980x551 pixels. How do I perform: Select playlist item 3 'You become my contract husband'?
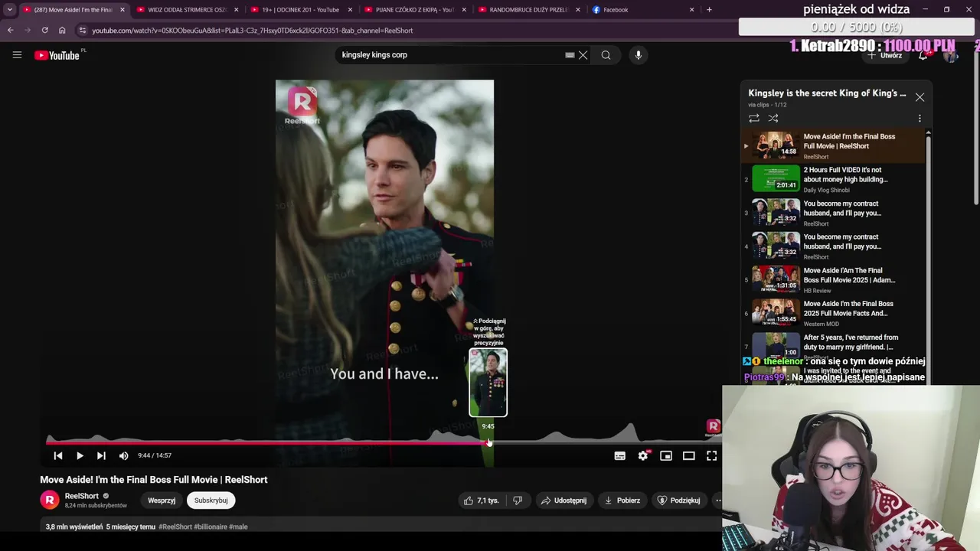pyautogui.click(x=833, y=213)
